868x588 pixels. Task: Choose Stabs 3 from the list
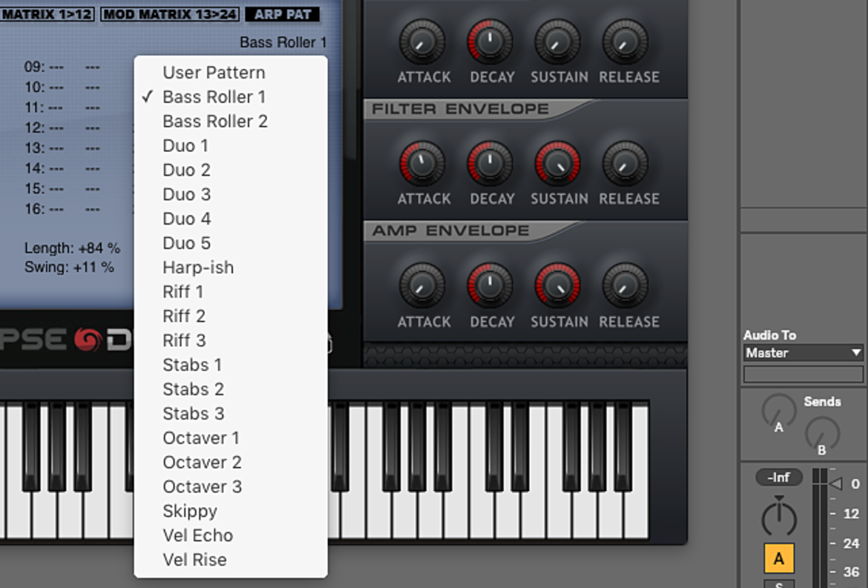[231, 413]
